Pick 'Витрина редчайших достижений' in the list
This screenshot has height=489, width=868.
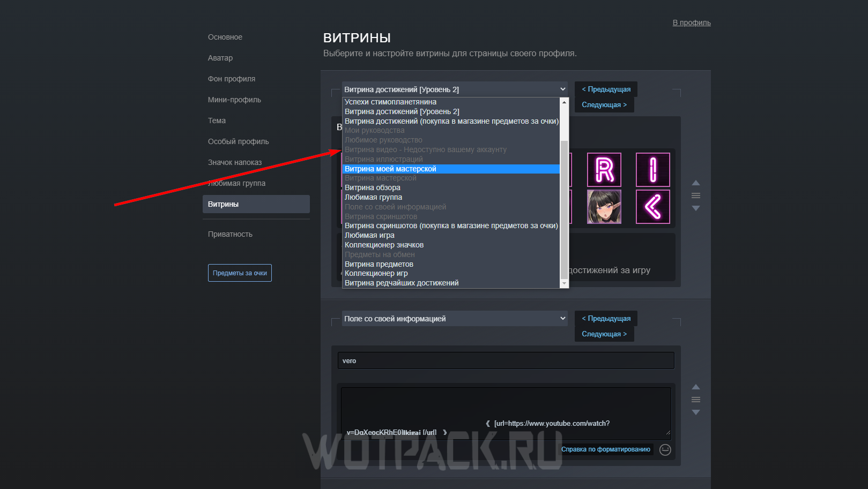[x=402, y=283]
